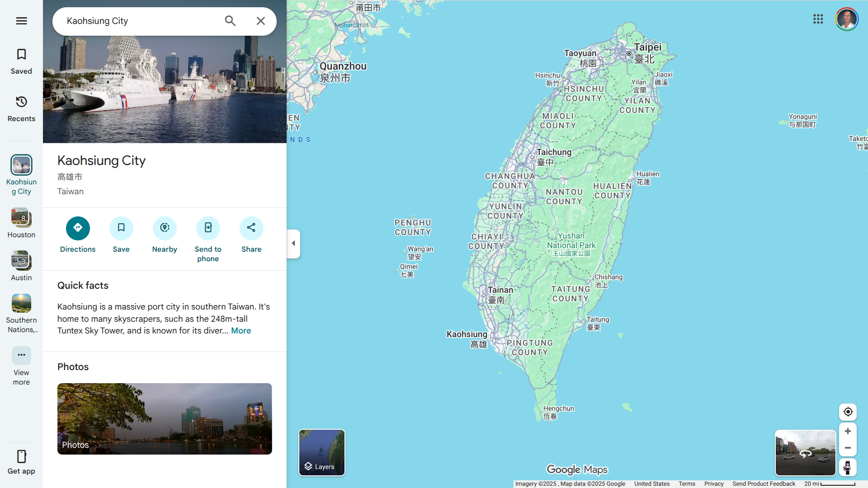Save Kaohsiung City with bookmark button

[121, 228]
